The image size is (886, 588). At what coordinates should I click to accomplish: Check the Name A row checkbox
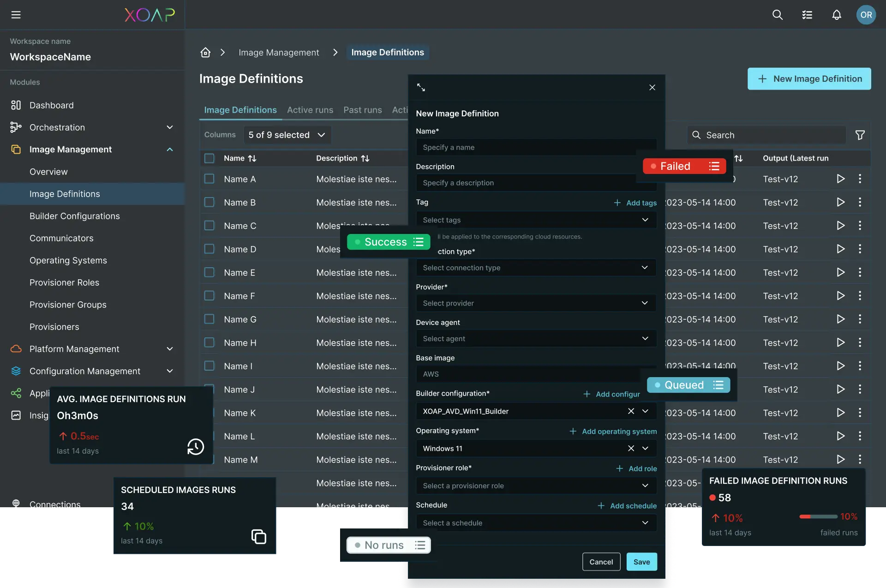[x=209, y=179]
